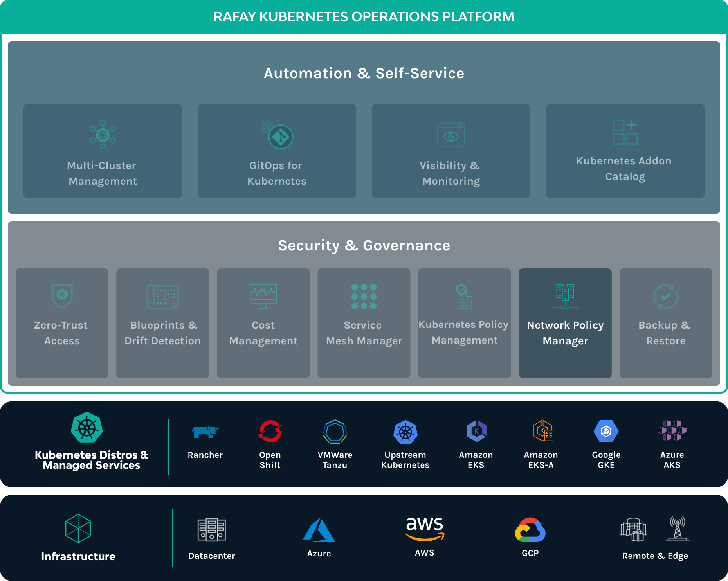Click the Rancher label
This screenshot has height=581, width=728.
[205, 455]
